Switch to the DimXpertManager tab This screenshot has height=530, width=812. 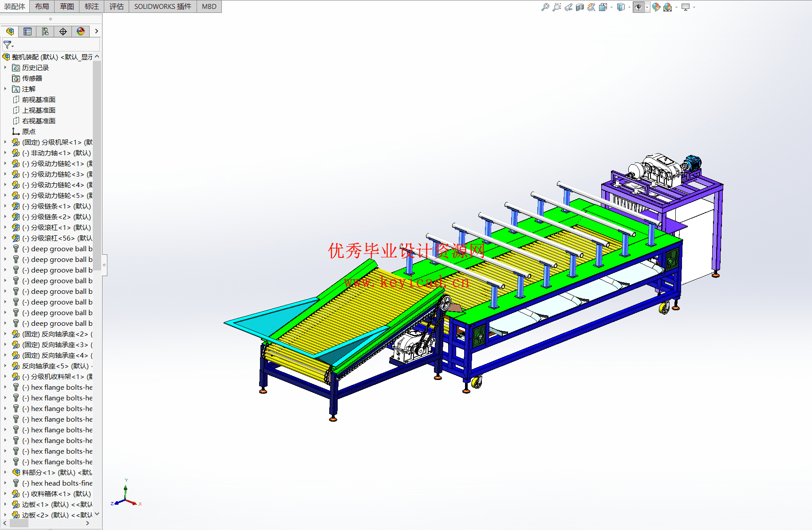pos(63,32)
